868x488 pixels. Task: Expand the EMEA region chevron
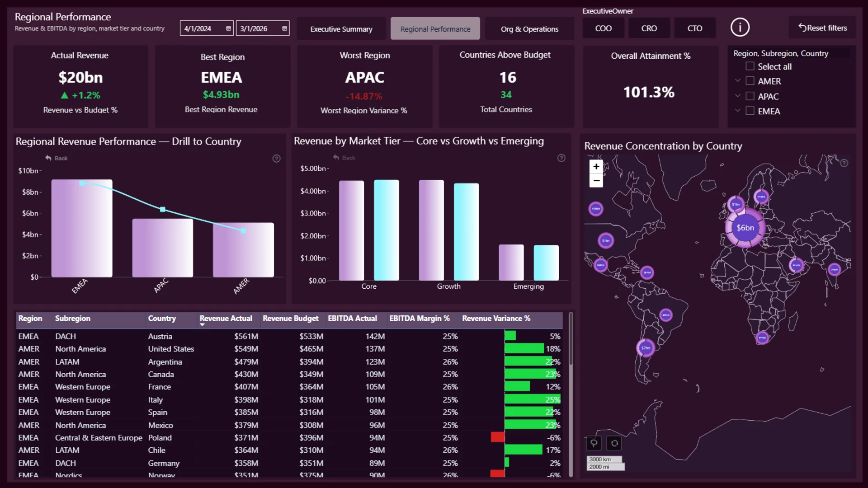(x=738, y=111)
